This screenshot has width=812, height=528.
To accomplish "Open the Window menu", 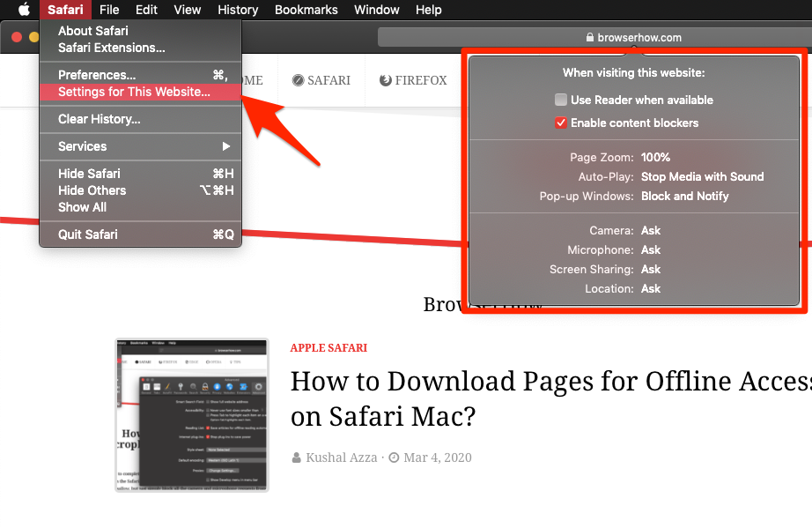I will tap(376, 10).
